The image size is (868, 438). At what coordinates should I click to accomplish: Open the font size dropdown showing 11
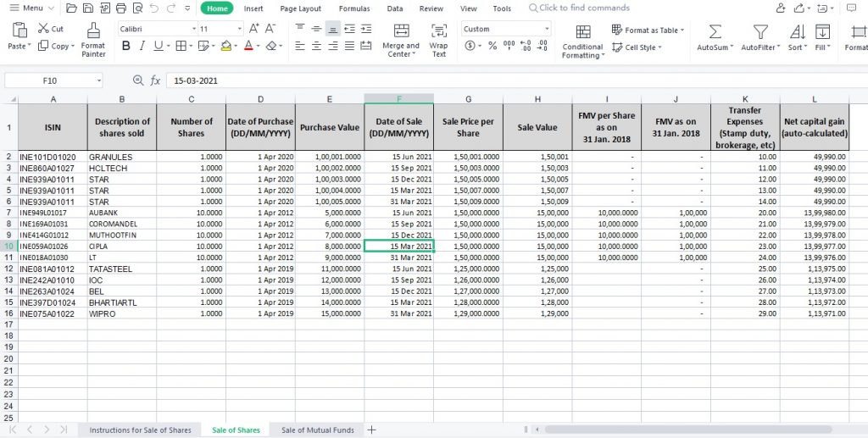coord(240,29)
